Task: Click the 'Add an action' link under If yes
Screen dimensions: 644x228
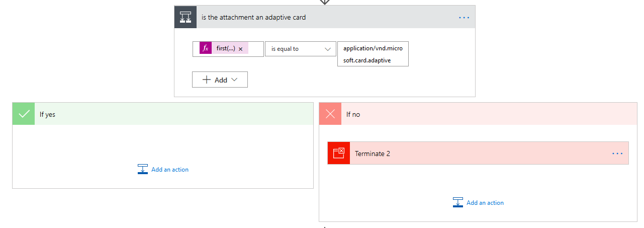Action: click(x=170, y=170)
